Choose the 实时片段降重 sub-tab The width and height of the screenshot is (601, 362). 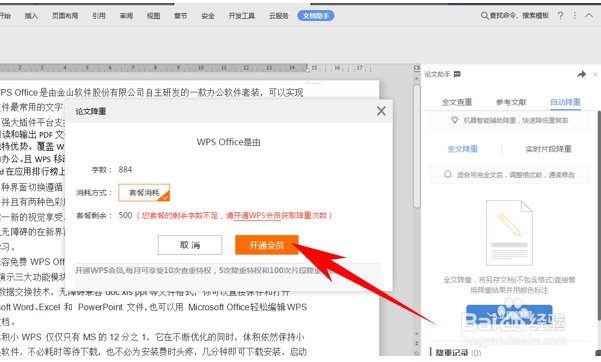click(x=548, y=149)
